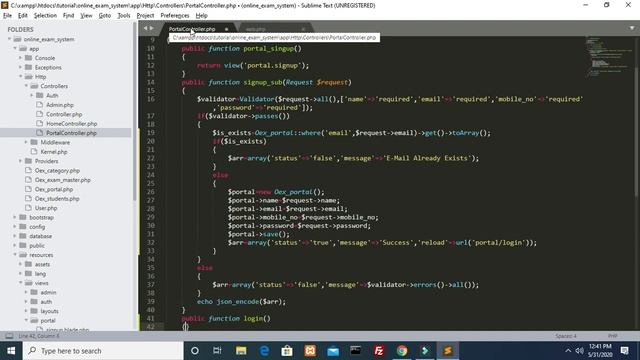This screenshot has height=360, width=640.
Task: Open HomeController.php in the sidebar
Action: tap(71, 124)
